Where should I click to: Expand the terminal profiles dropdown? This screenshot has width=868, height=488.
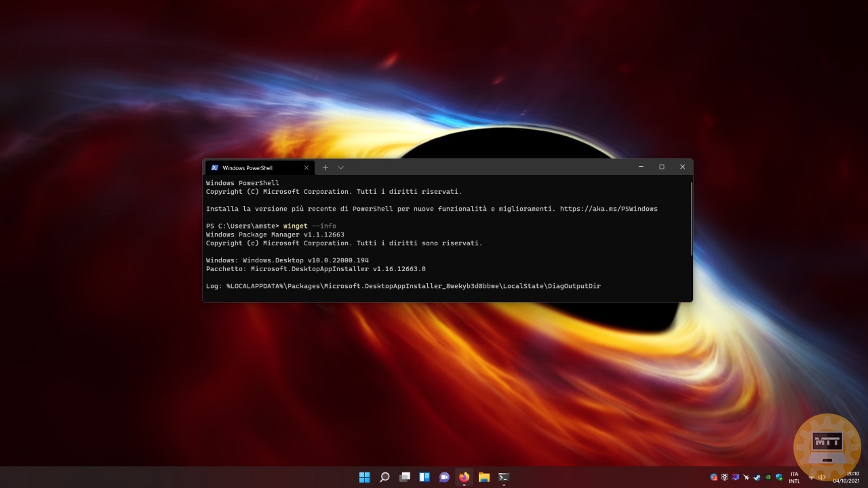pyautogui.click(x=340, y=167)
